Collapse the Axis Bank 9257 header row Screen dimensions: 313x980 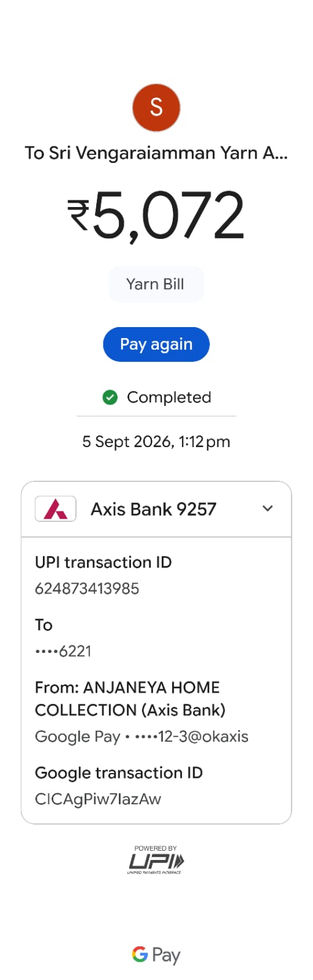156,509
